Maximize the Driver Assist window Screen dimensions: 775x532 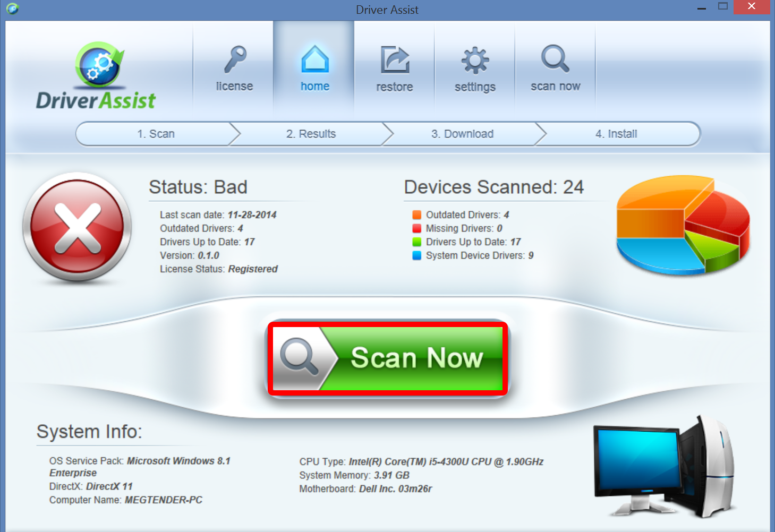coord(723,6)
